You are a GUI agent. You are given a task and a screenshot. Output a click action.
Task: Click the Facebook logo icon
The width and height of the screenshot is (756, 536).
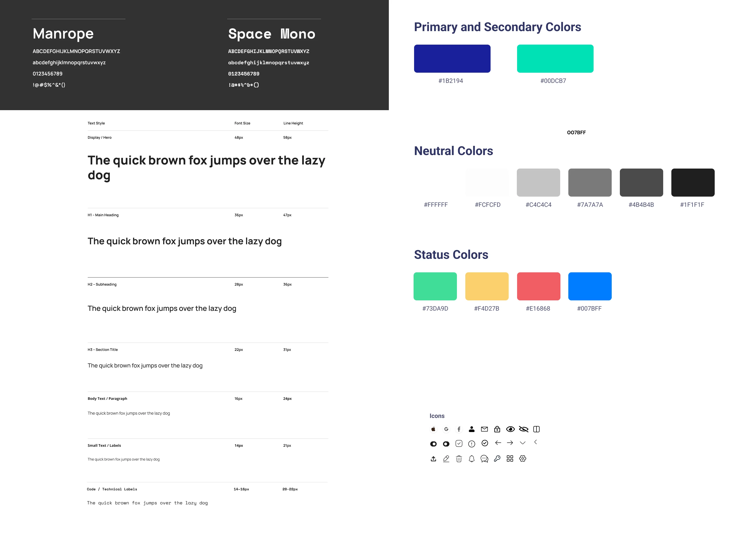click(459, 429)
